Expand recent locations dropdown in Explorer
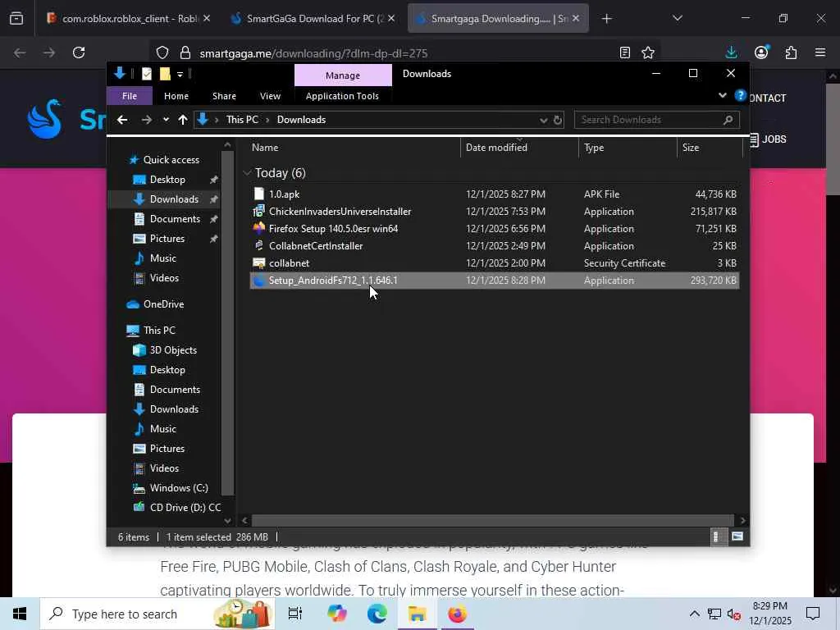840x630 pixels. (166, 120)
